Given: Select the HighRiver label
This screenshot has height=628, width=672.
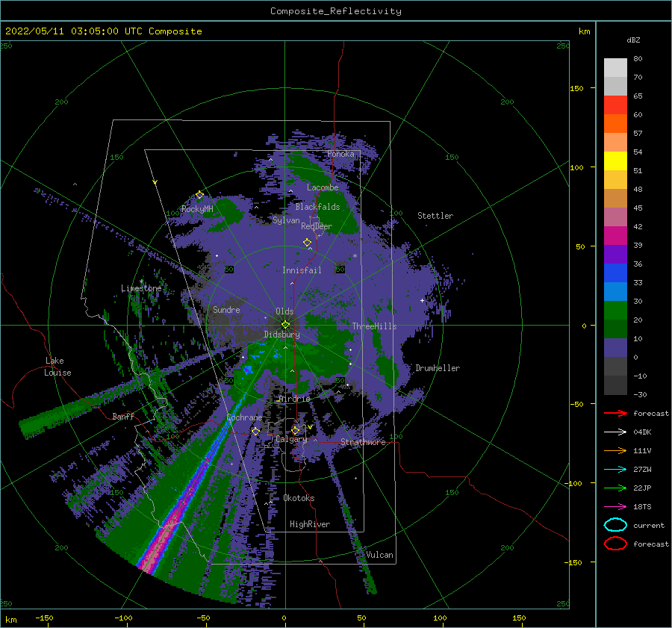Looking at the screenshot, I should [310, 524].
